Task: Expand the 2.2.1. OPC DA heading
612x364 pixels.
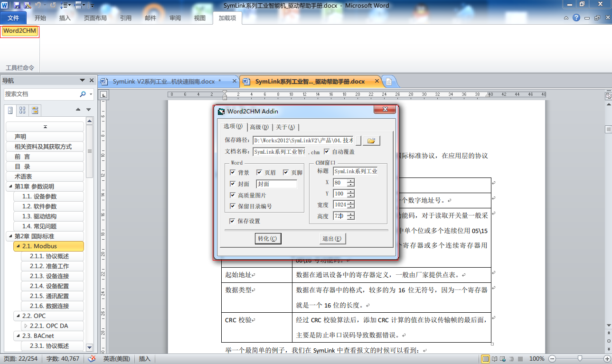Action: pos(26,326)
